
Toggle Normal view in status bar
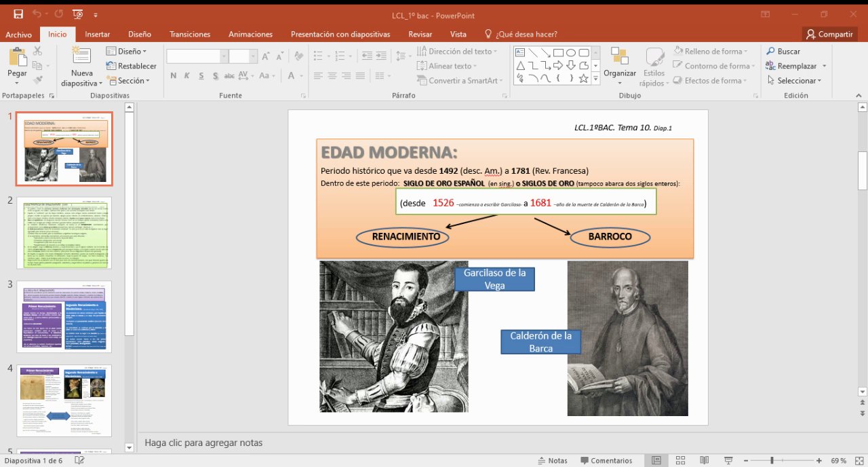tap(656, 460)
